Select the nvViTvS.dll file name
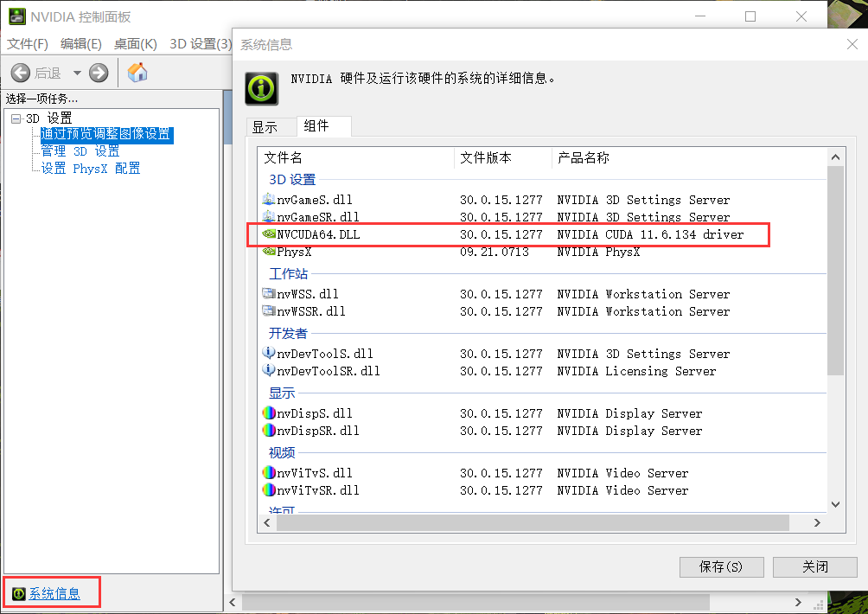This screenshot has height=614, width=868. tap(315, 473)
